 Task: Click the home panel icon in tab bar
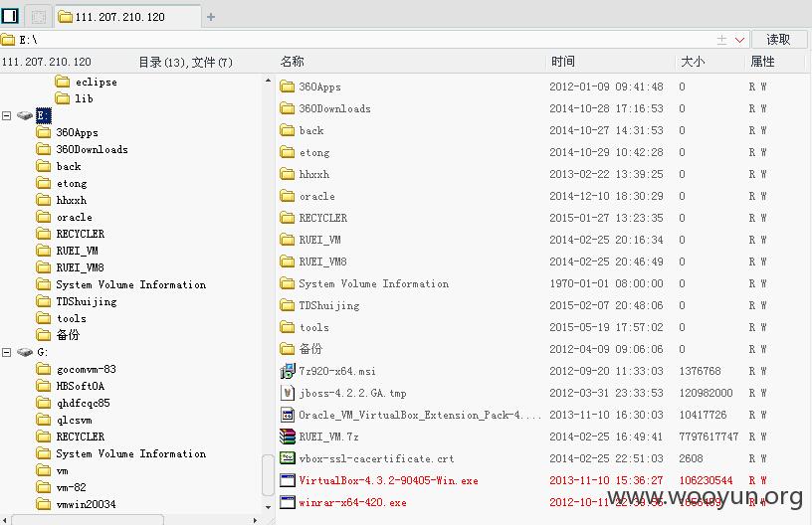pos(10,16)
